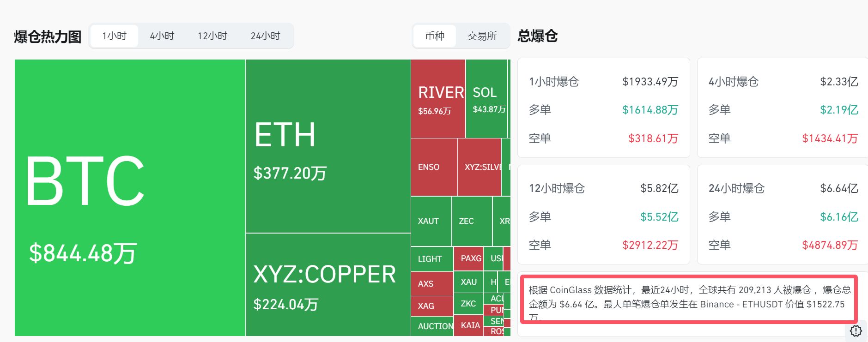Select the 4小时 timeframe tab

pos(162,36)
